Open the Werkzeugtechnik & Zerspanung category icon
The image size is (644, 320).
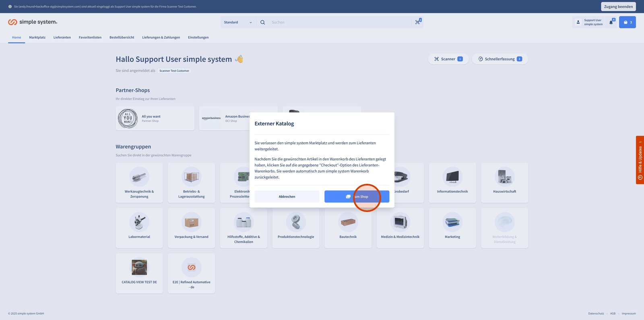139,177
